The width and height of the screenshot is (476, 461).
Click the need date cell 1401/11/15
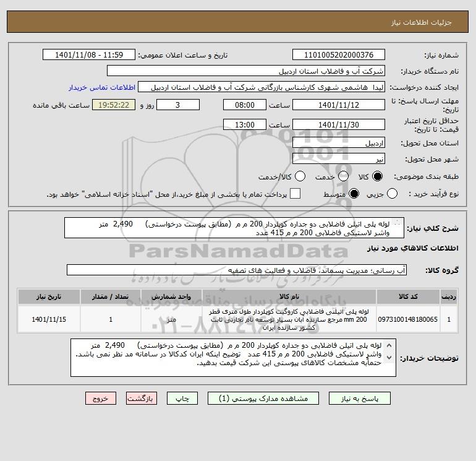coord(49,319)
